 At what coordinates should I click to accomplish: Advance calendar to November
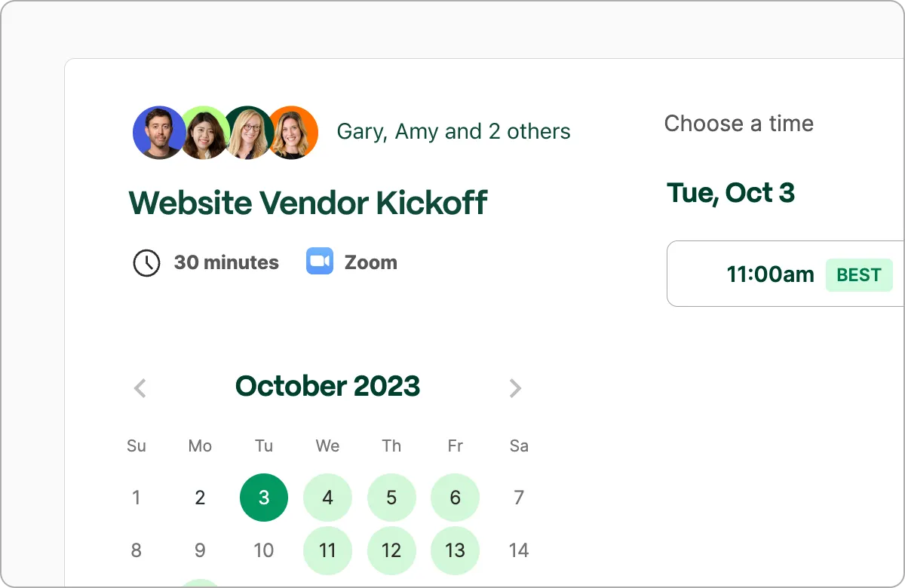click(x=516, y=387)
